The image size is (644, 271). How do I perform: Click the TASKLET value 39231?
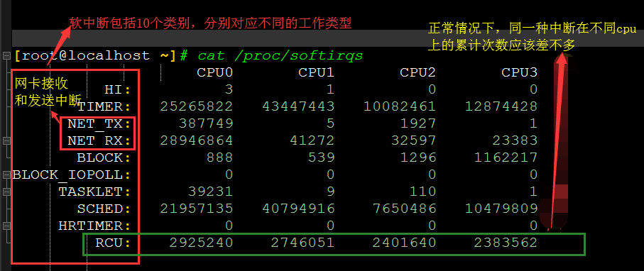210,192
